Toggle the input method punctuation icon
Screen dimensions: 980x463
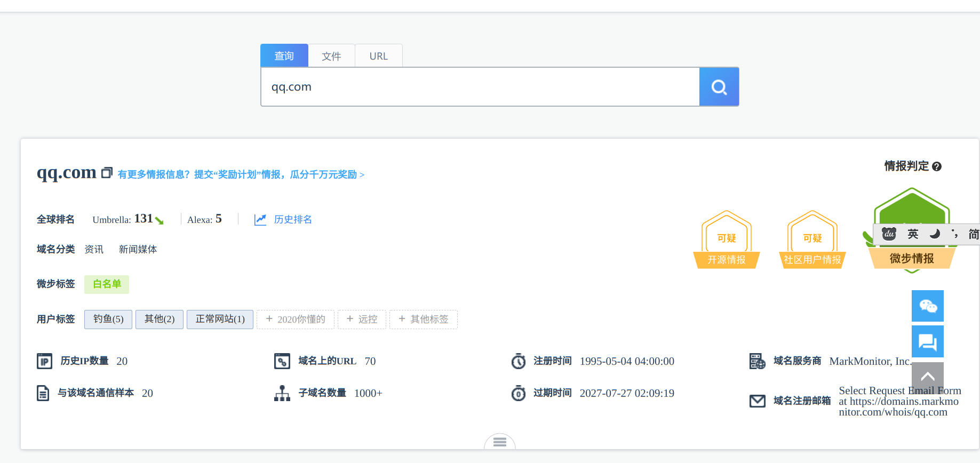[954, 234]
